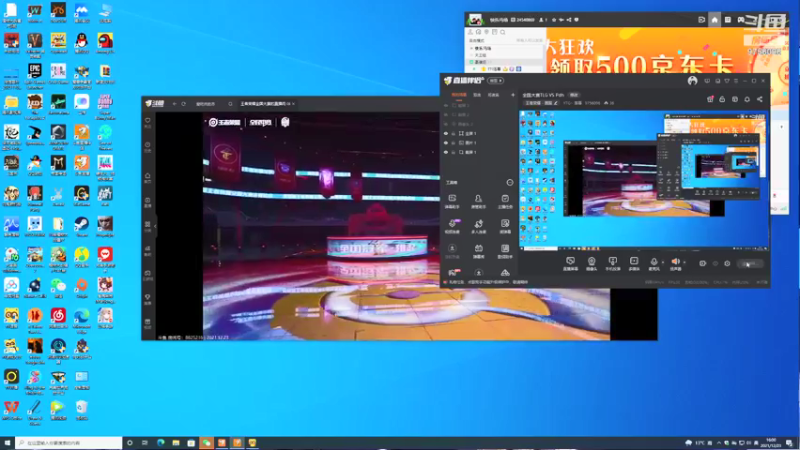800x450 pixels.
Task: Click share icon in streaming app
Action: pyautogui.click(x=759, y=99)
